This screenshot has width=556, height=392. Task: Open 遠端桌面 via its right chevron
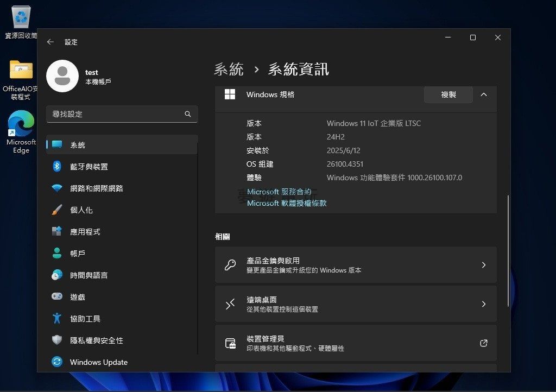484,304
